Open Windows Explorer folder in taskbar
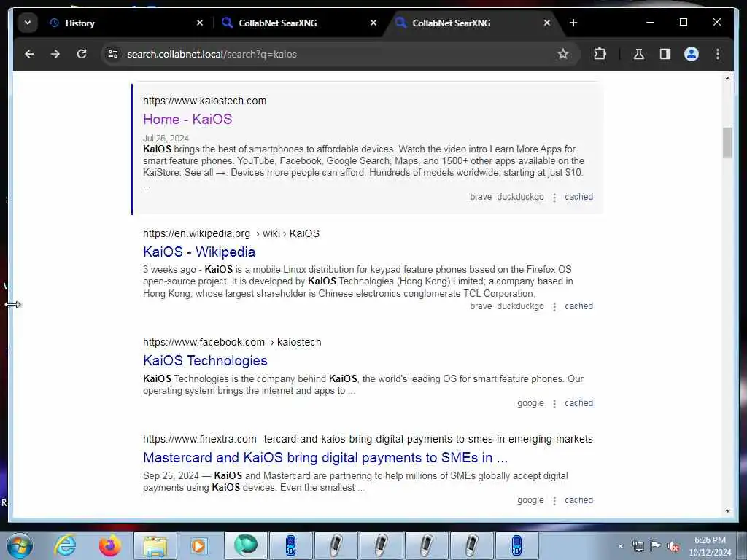Image resolution: width=747 pixels, height=560 pixels. [x=155, y=545]
